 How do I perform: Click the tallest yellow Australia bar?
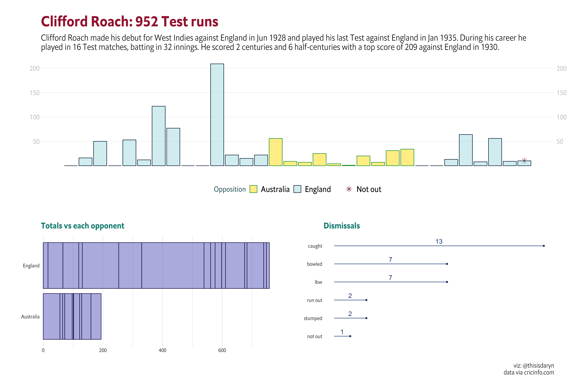(x=275, y=152)
